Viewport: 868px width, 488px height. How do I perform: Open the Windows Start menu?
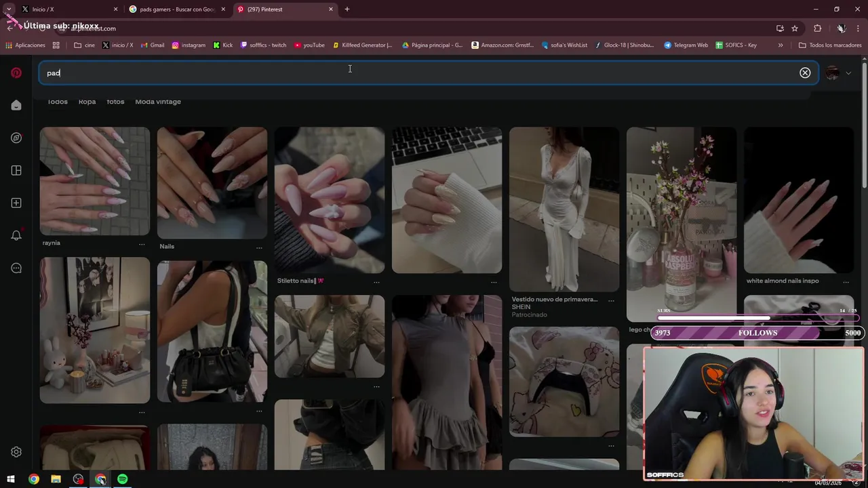point(11,479)
